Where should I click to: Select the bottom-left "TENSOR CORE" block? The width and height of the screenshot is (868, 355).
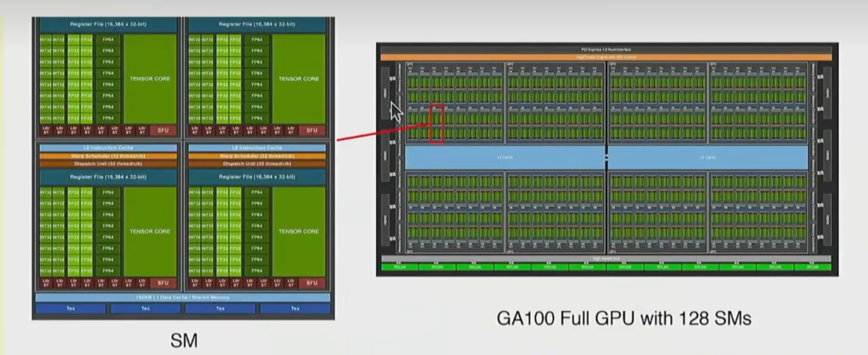coord(150,232)
